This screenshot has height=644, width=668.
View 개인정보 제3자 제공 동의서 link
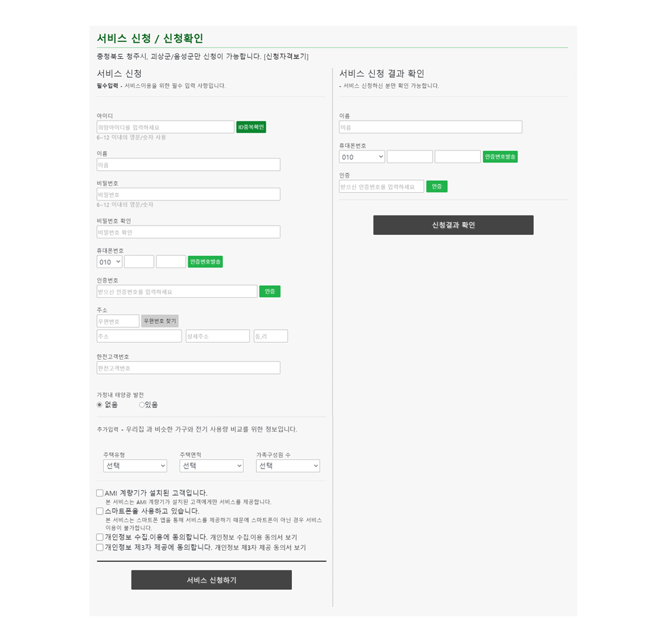click(x=260, y=547)
